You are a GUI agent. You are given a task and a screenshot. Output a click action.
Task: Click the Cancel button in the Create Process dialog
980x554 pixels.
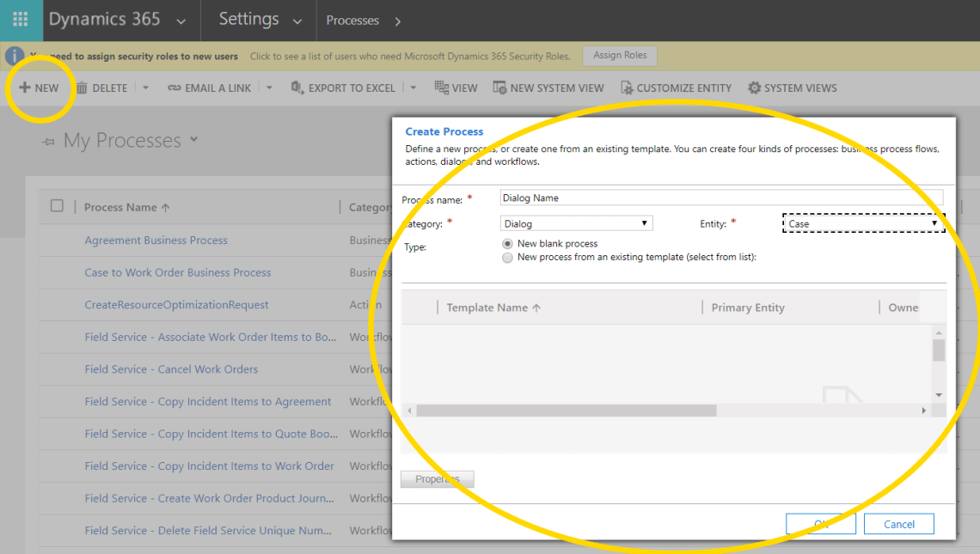(x=898, y=523)
